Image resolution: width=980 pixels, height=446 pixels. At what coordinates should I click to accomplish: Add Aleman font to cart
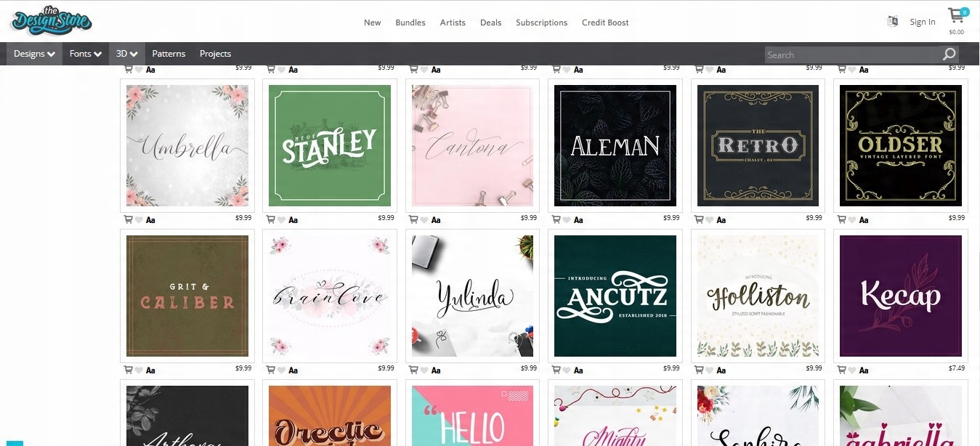point(556,219)
